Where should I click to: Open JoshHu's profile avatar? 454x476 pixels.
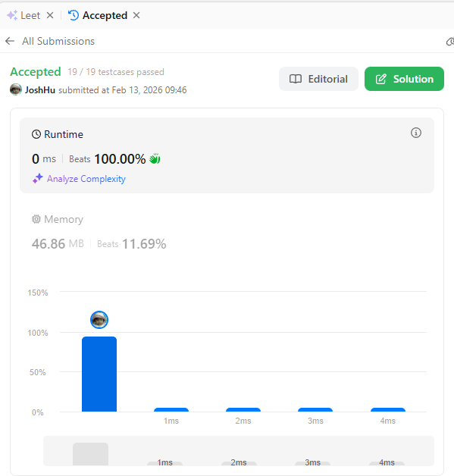(x=16, y=89)
